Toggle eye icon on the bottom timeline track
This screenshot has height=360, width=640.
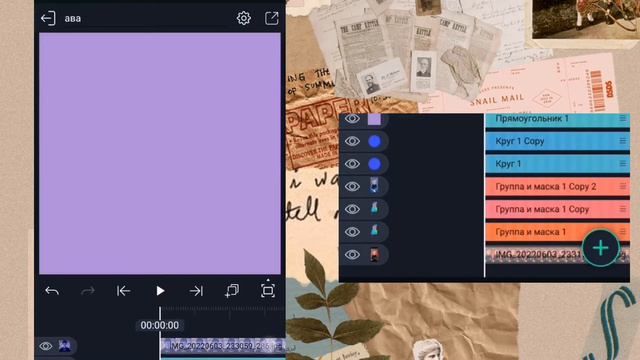46,346
